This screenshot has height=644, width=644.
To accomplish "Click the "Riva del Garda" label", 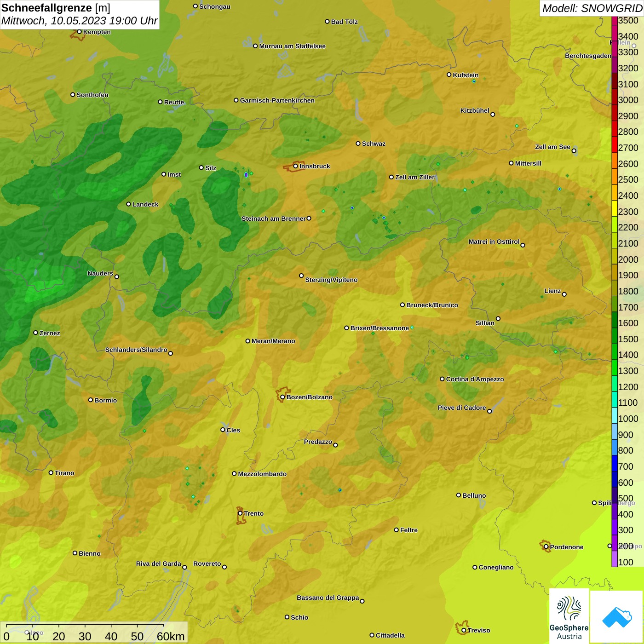I will (159, 563).
